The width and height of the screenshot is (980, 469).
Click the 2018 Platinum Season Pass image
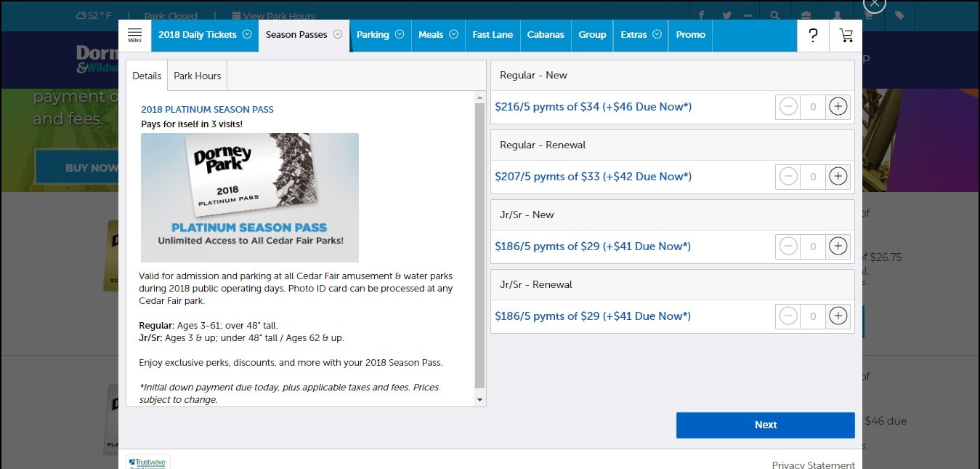[x=250, y=197]
